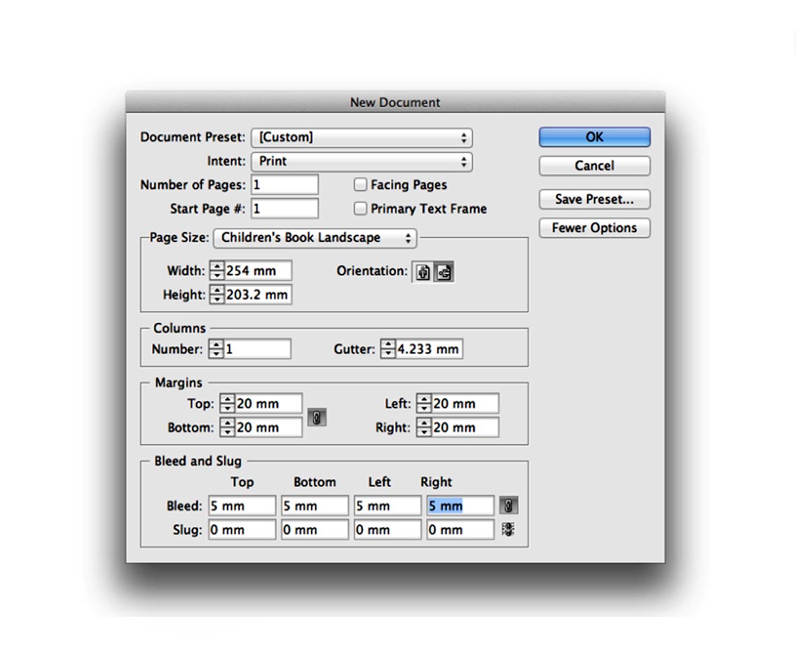The height and width of the screenshot is (646, 812).
Task: Click the Slug Right field
Action: 461,530
